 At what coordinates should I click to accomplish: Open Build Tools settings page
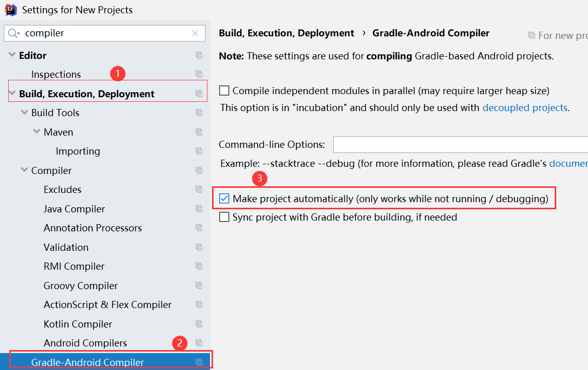coord(55,113)
